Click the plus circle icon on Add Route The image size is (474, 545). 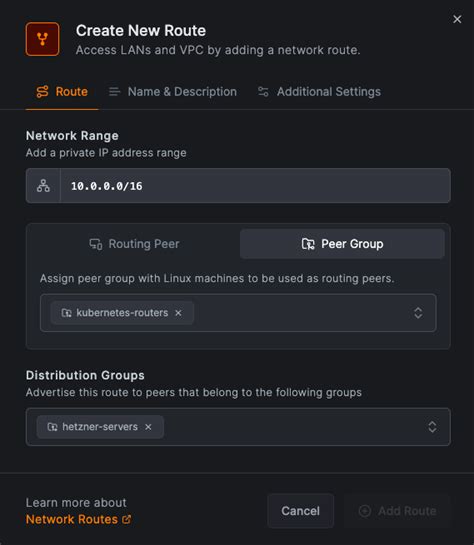(x=365, y=511)
